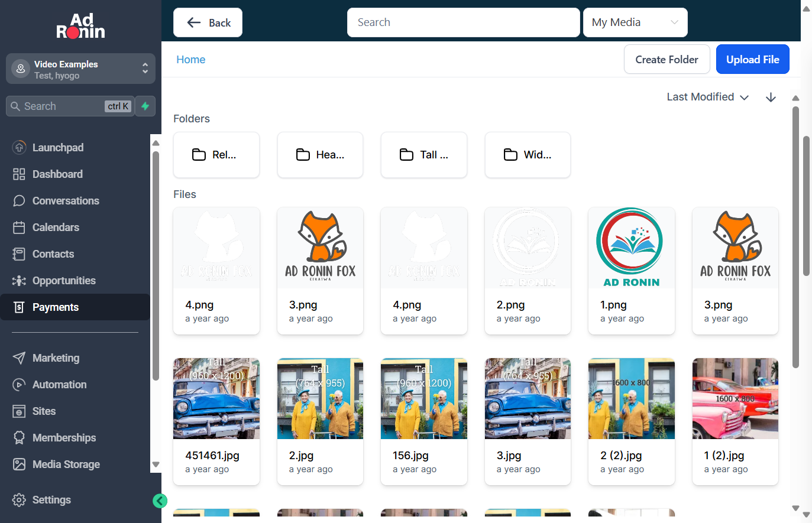Open the folder labeled Rel...
Viewport: 812px width, 523px height.
(x=216, y=155)
